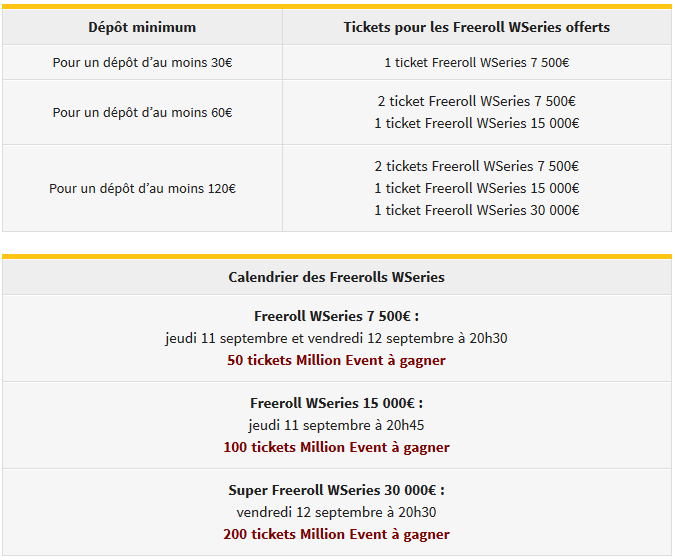675x560 pixels.
Task: Click the "Super Freeroll WSeries 30 000€ :" title
Action: pos(336,490)
